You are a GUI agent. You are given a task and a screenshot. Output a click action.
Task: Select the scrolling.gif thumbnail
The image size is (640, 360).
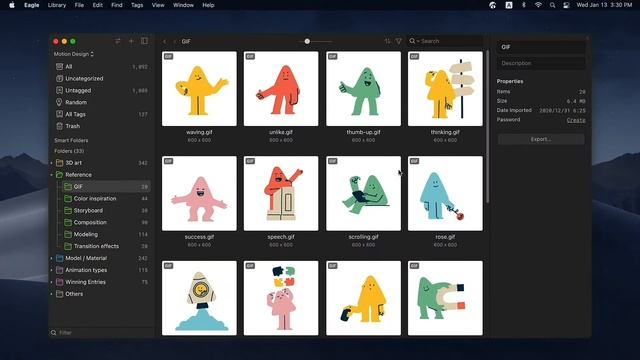(363, 193)
